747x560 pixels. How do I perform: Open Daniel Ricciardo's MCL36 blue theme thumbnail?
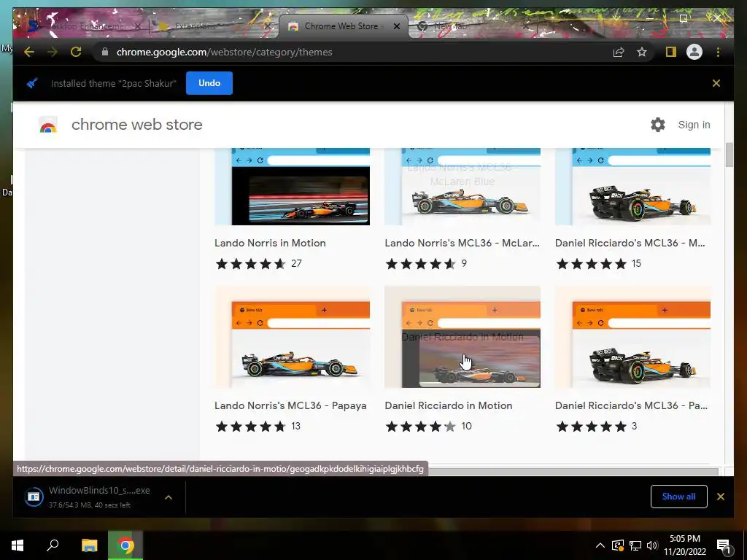coord(632,186)
